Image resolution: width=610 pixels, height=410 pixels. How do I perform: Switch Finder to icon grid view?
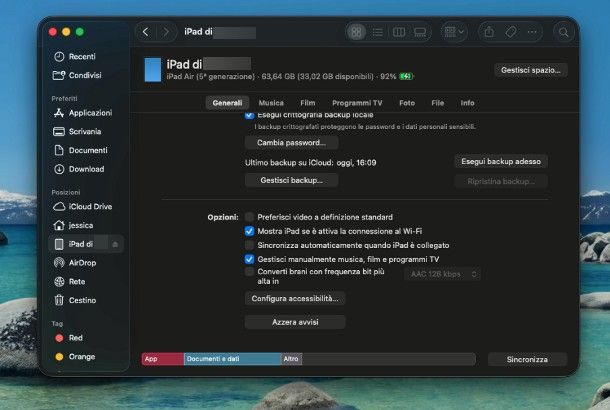(357, 33)
